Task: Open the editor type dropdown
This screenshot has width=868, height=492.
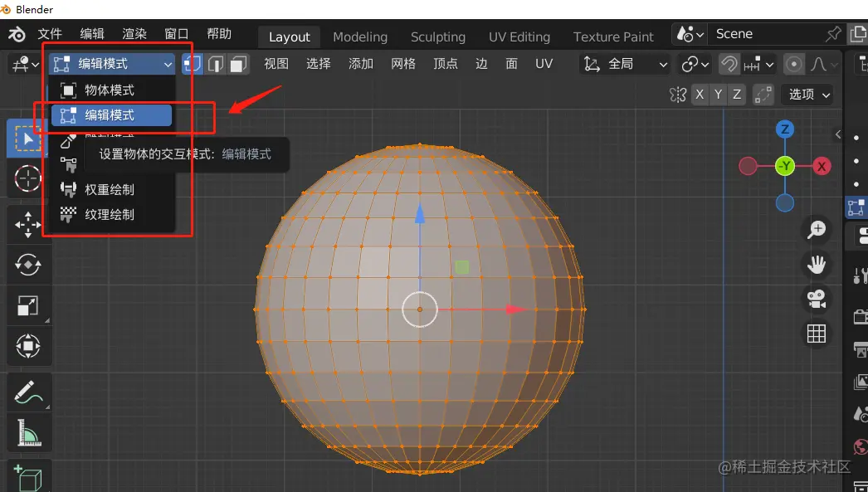Action: [x=26, y=65]
